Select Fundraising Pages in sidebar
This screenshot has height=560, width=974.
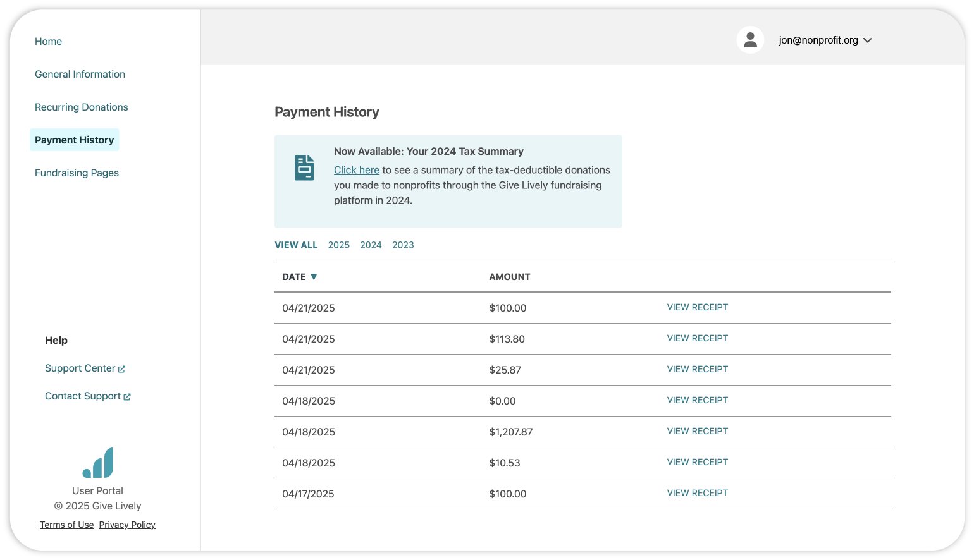(x=77, y=173)
